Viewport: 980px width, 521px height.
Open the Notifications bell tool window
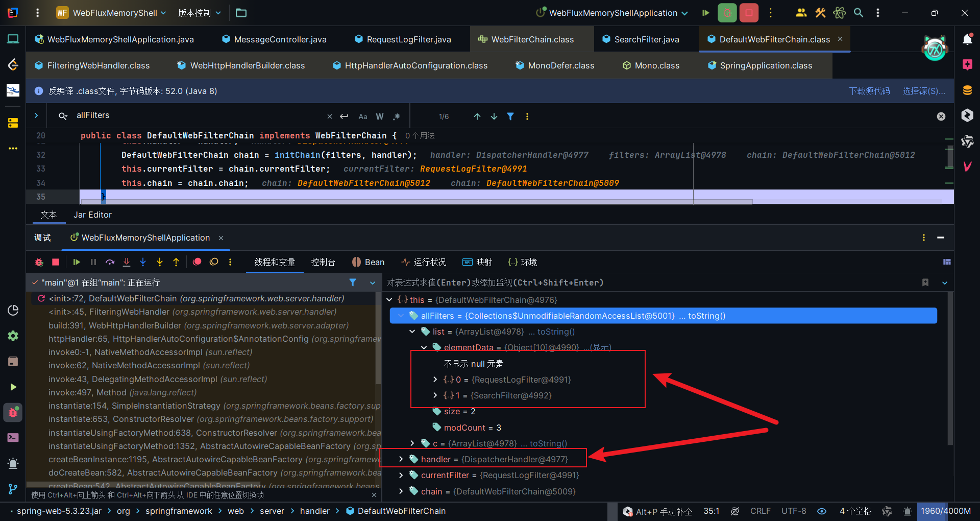pyautogui.click(x=967, y=39)
